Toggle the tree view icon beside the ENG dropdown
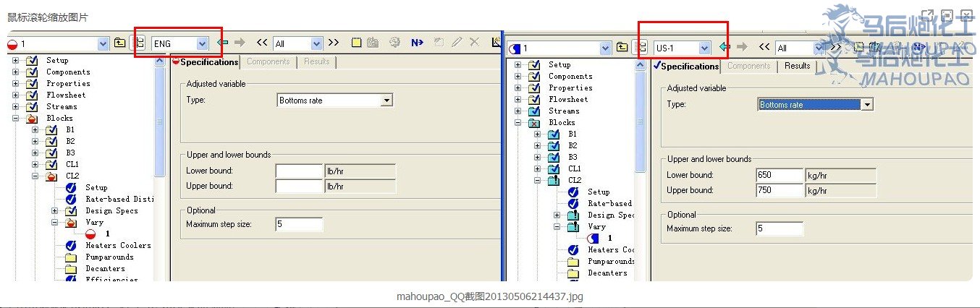This screenshot has width=980, height=308. click(x=139, y=43)
